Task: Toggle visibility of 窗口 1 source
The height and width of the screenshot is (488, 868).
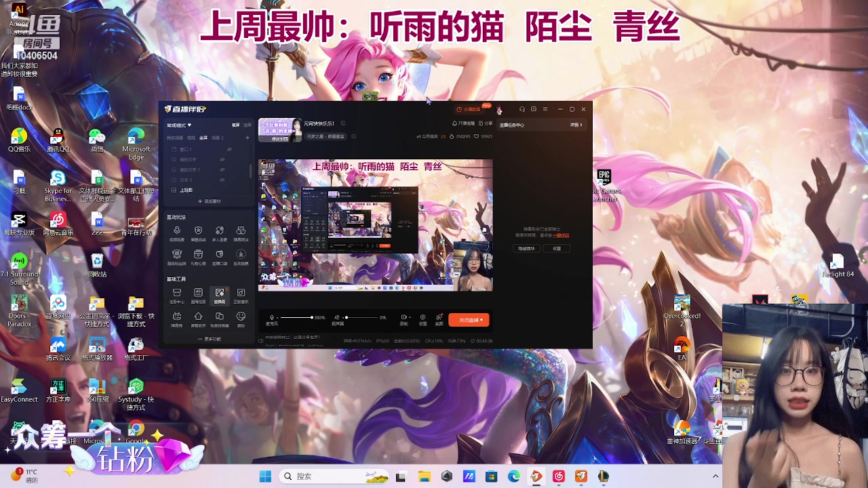Action: tap(229, 149)
